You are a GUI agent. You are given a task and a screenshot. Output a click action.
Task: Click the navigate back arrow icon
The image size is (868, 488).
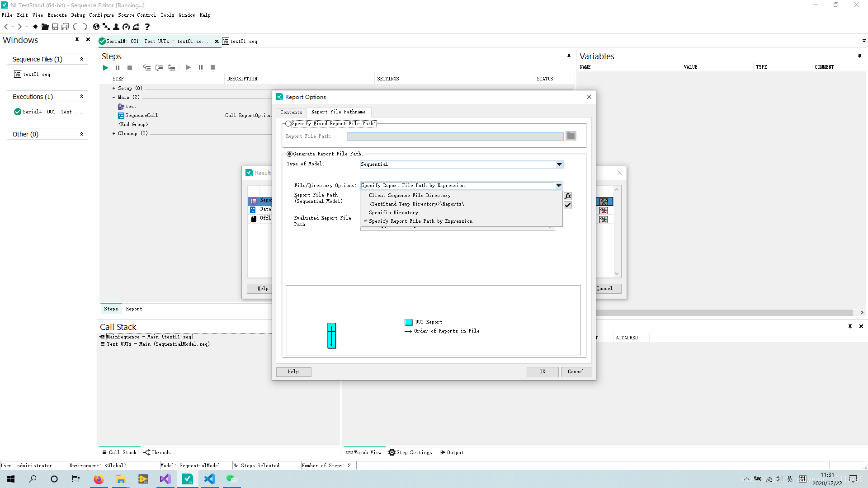6,27
